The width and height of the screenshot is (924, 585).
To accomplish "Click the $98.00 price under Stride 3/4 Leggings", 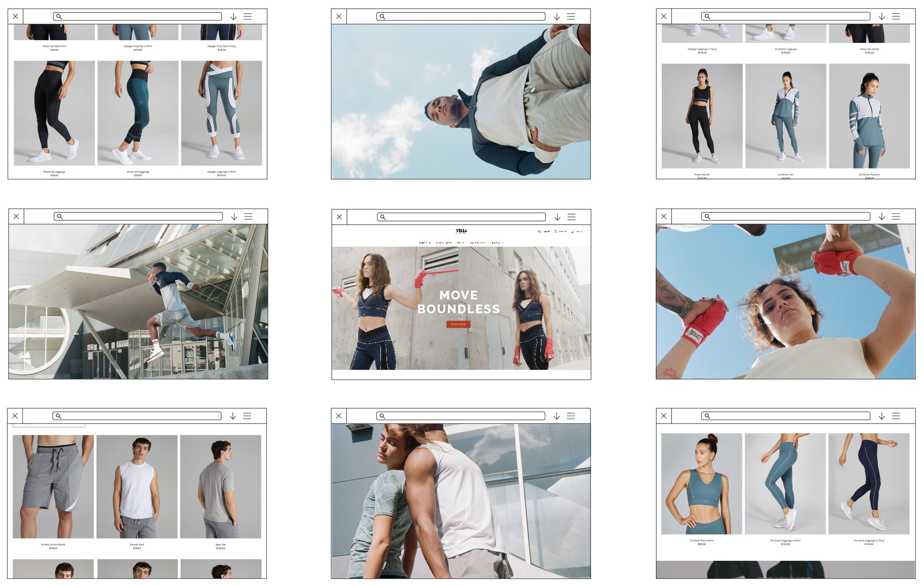I will coord(138,175).
